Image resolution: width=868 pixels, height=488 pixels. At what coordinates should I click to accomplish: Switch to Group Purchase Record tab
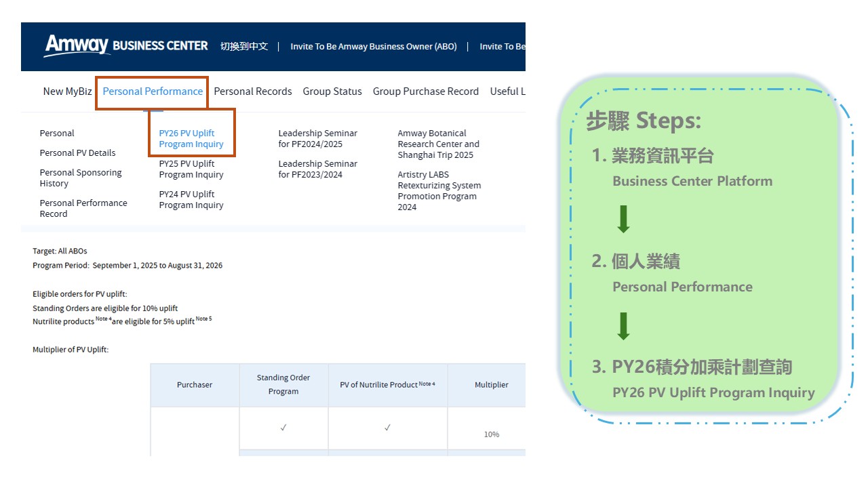(x=426, y=91)
